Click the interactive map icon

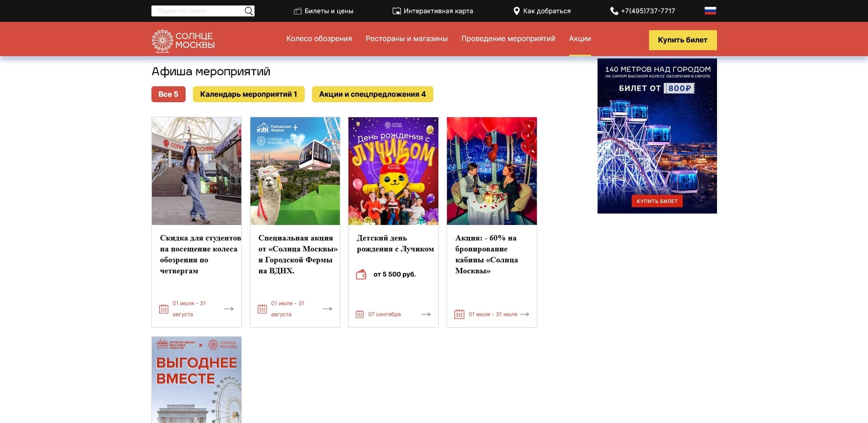pyautogui.click(x=396, y=11)
